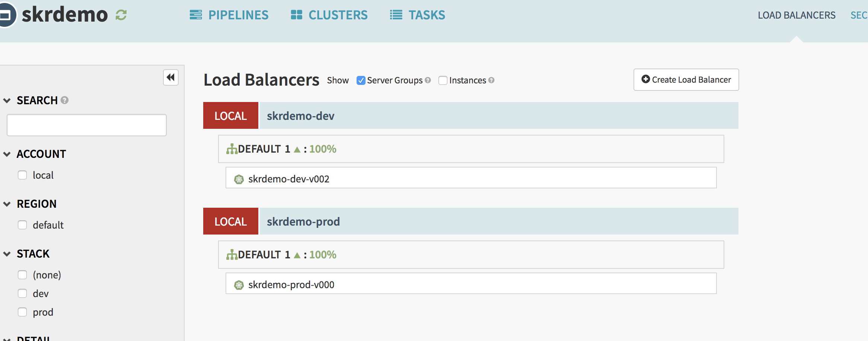This screenshot has width=868, height=341.
Task: Click the refresh icon next to skrdemo
Action: click(x=121, y=15)
